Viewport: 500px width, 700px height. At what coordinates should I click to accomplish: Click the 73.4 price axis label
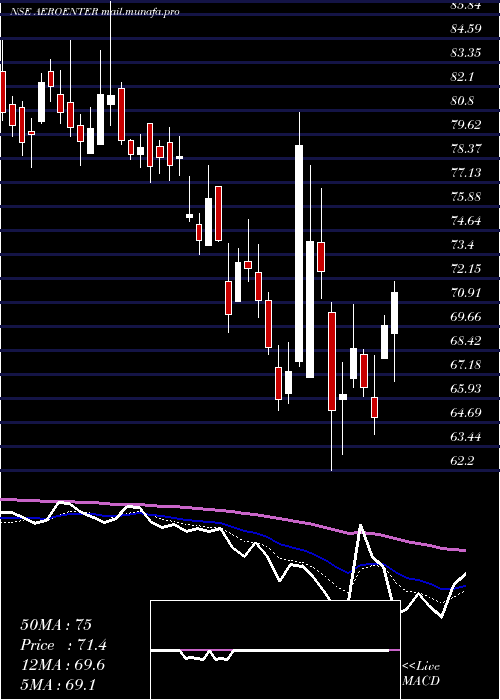point(463,245)
